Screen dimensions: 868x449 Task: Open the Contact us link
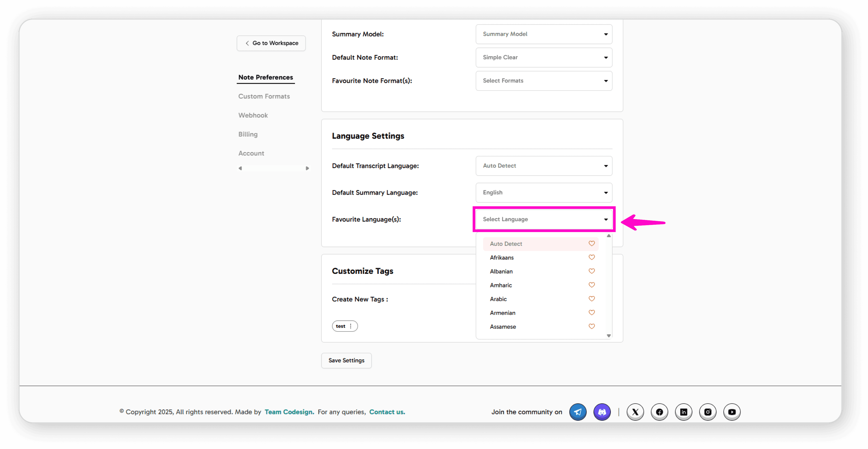tap(387, 412)
